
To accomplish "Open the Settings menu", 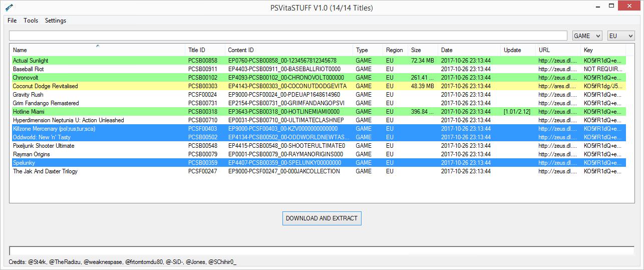I will tap(56, 21).
